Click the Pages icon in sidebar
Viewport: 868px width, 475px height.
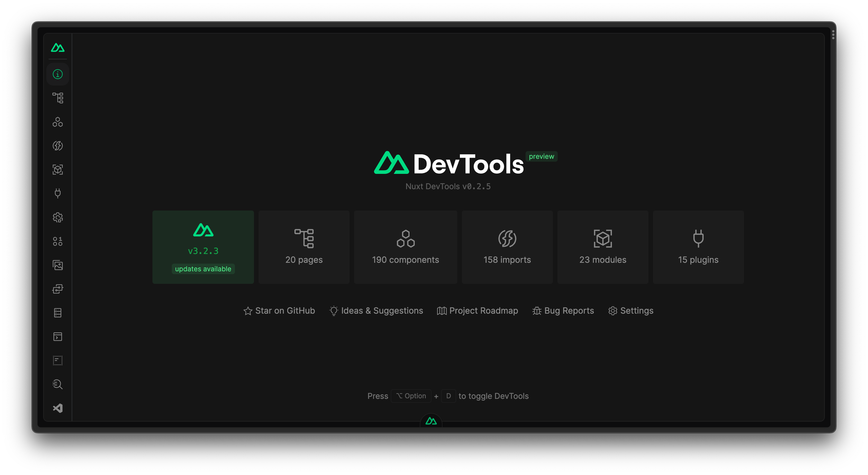point(58,98)
